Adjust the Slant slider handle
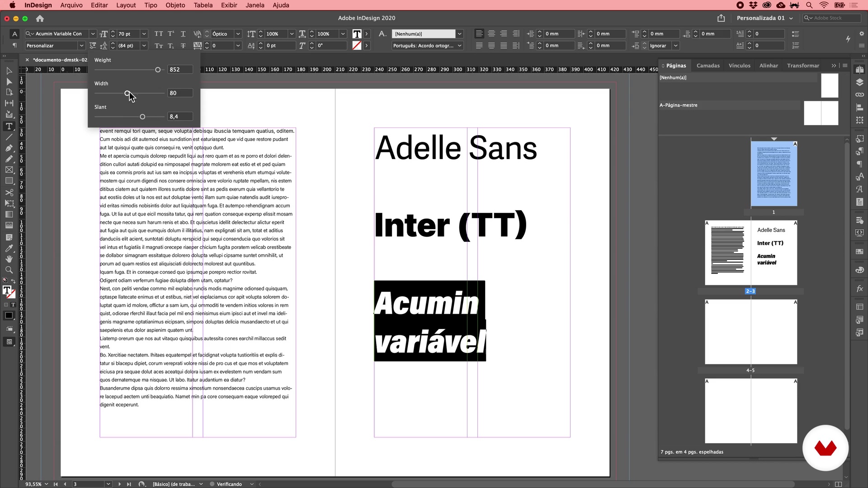The height and width of the screenshot is (488, 868). coord(142,117)
